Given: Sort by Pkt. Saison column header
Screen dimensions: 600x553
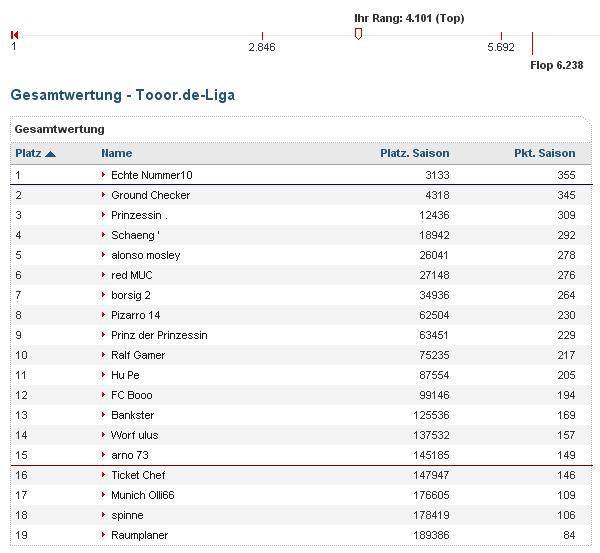Looking at the screenshot, I should pyautogui.click(x=544, y=153).
